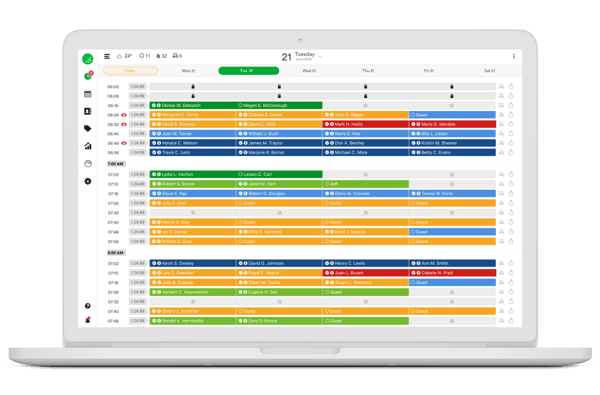Open the calendar view from sidebar
The image size is (600, 395).
pos(88,94)
